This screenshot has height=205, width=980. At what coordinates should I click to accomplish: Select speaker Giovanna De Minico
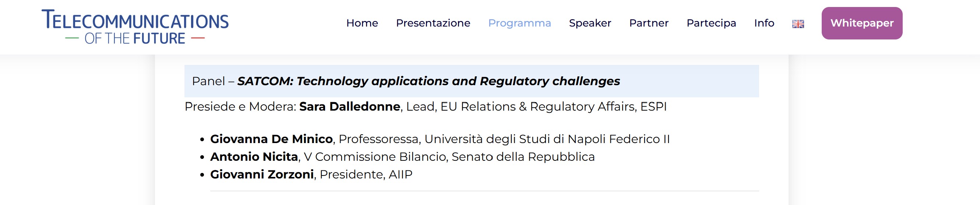[271, 139]
